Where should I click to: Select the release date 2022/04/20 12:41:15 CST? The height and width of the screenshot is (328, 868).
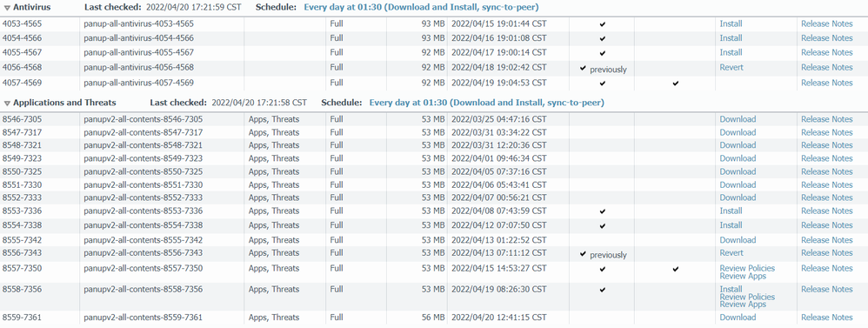click(499, 318)
